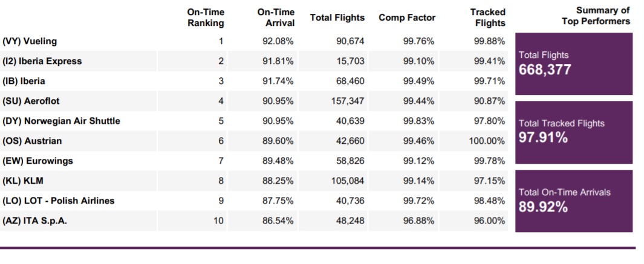
Task: Select the (OS) Austrian airline name
Action: [x=32, y=141]
